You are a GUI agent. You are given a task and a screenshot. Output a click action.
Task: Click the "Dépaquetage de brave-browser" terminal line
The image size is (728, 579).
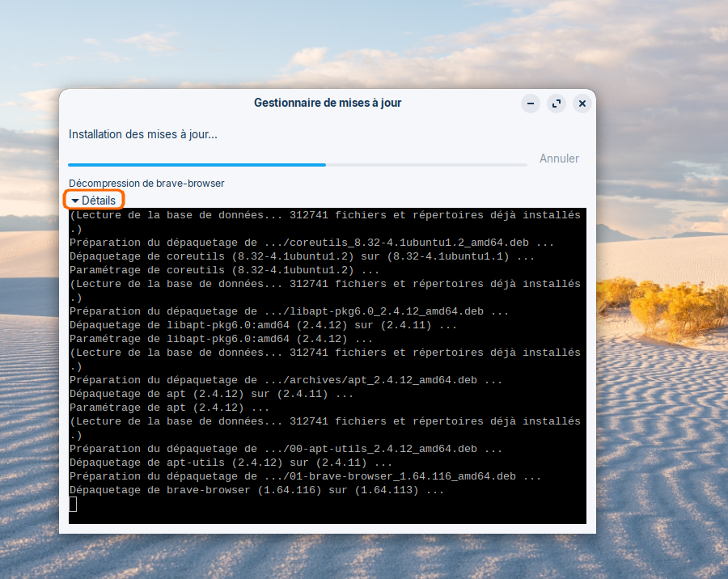[256, 491]
